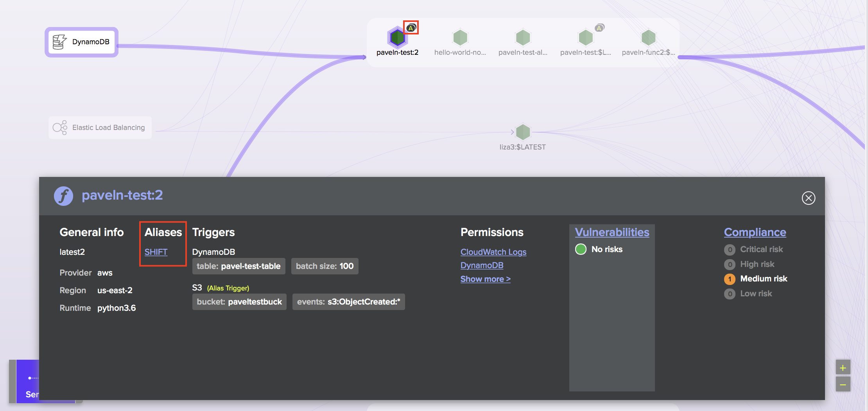Select the paveln-func2:$... hexagon node
The height and width of the screenshot is (411, 868).
pos(648,38)
